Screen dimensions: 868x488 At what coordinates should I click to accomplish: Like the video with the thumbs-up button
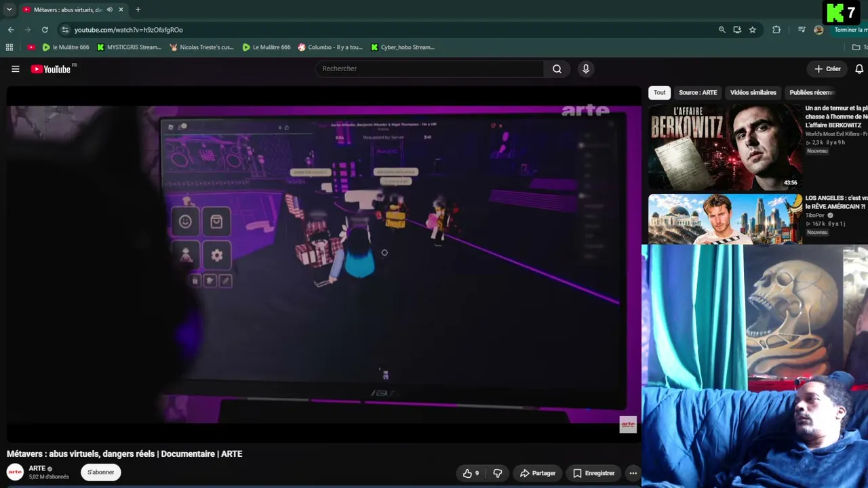[471, 473]
